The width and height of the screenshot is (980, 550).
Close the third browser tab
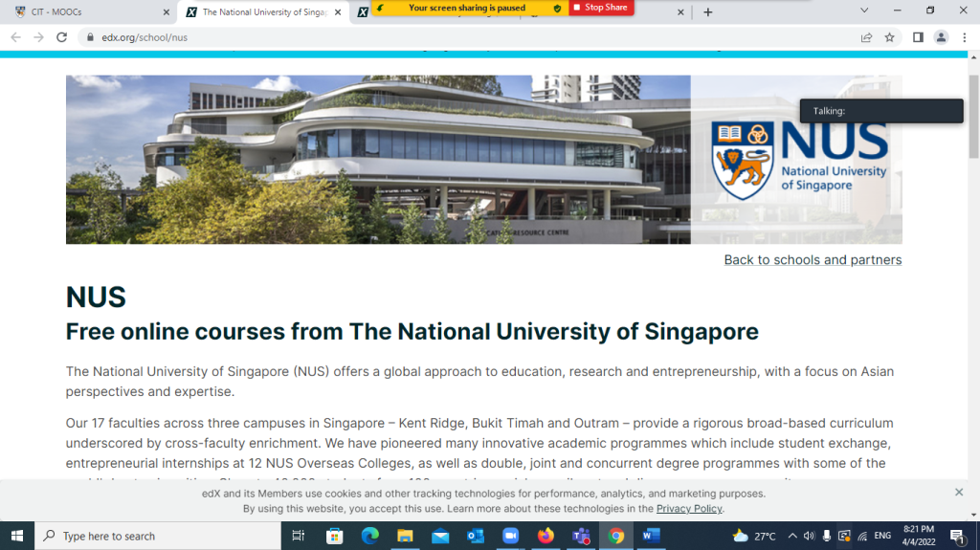click(x=680, y=11)
